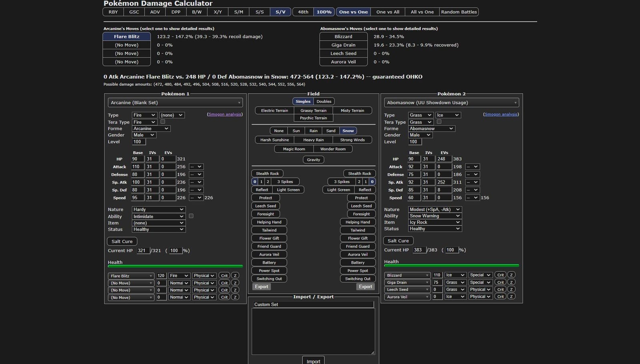Screen dimensions: 640x364
Task: Enable Stealth Rock on Arcanine's side
Action: (267, 173)
